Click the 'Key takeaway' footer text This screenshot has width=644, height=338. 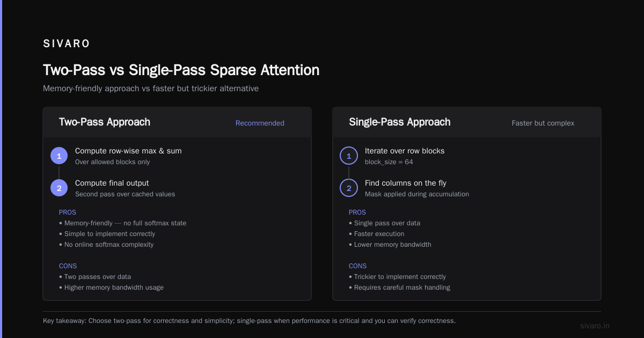[x=249, y=321]
